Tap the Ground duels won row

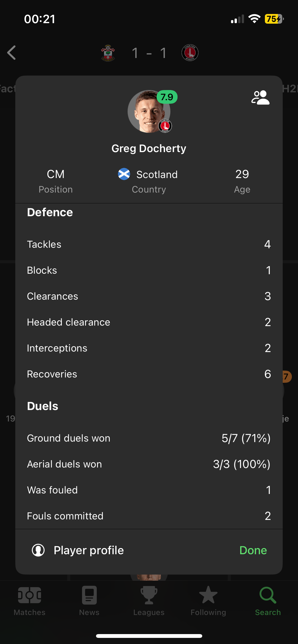point(149,438)
